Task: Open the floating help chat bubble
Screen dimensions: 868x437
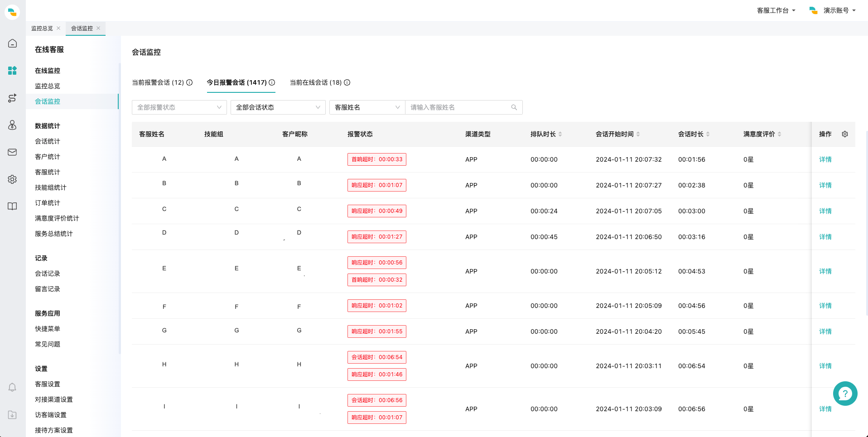Action: (x=845, y=394)
